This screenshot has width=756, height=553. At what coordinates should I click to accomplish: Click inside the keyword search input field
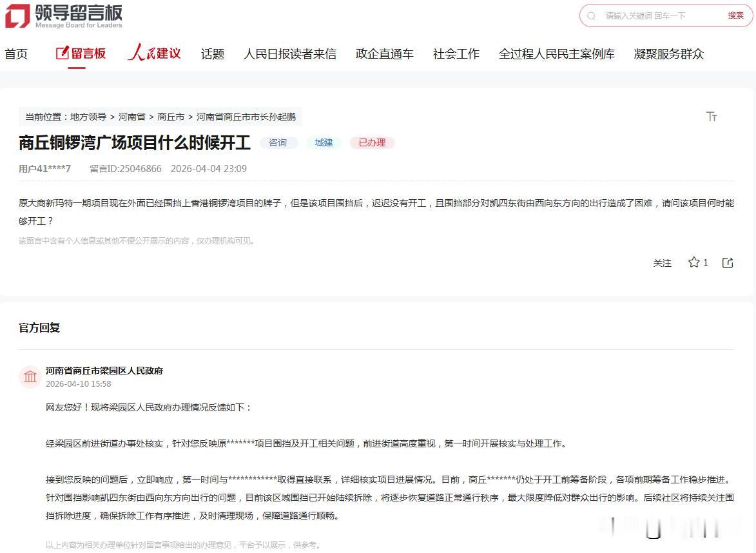point(645,15)
